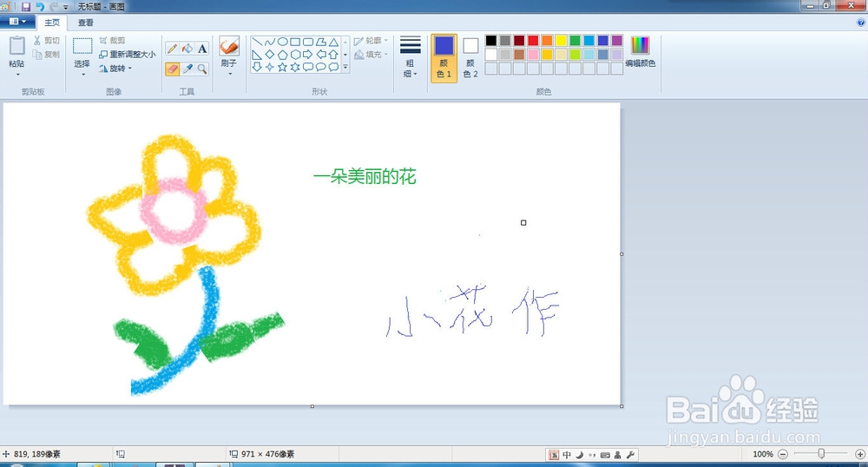Click the Paint Help question mark icon
This screenshot has width=868, height=467.
[x=861, y=23]
